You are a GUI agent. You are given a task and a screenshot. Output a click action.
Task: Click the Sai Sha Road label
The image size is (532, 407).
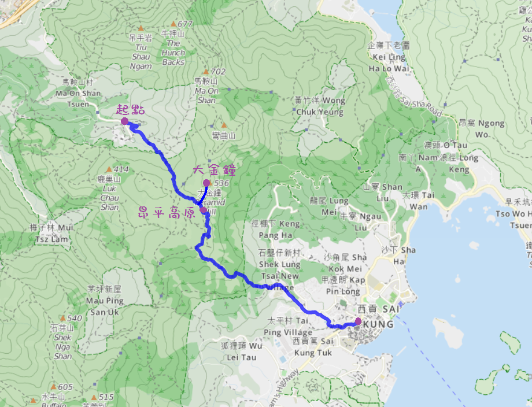(414, 97)
